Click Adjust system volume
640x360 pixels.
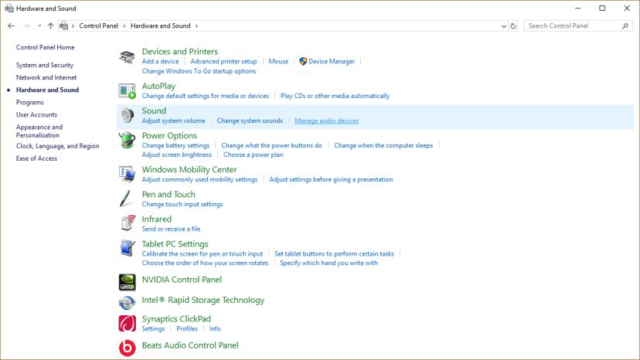[173, 121]
